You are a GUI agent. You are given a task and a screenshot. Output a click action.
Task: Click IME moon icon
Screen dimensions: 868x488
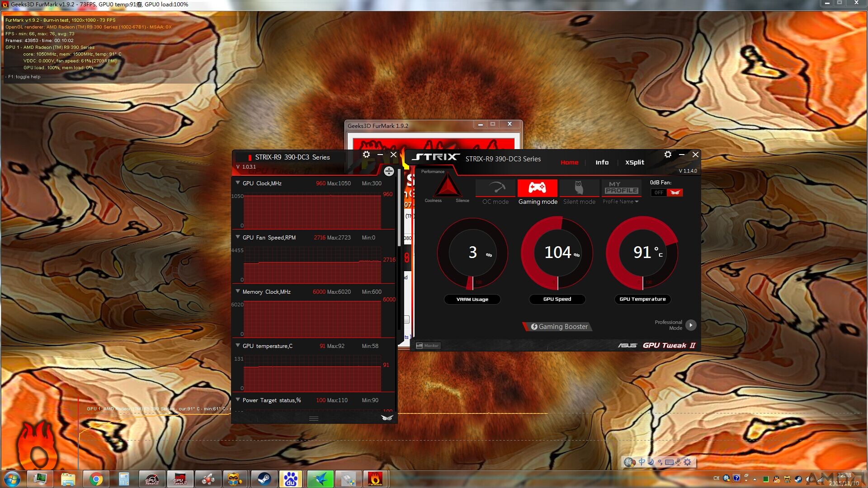(x=651, y=462)
